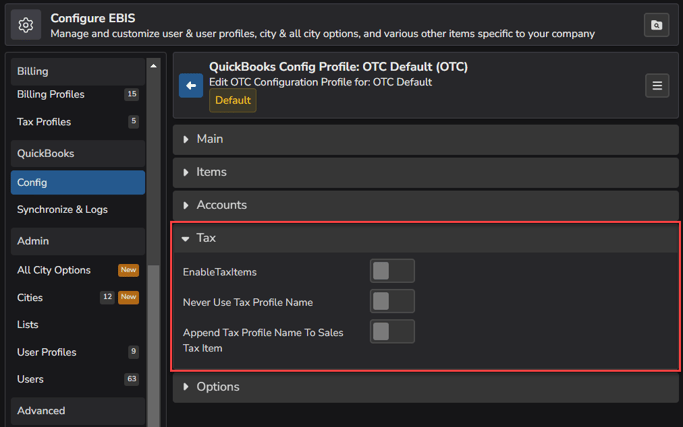683x427 pixels.
Task: Click the Configure EBIS gear icon
Action: coord(26,25)
